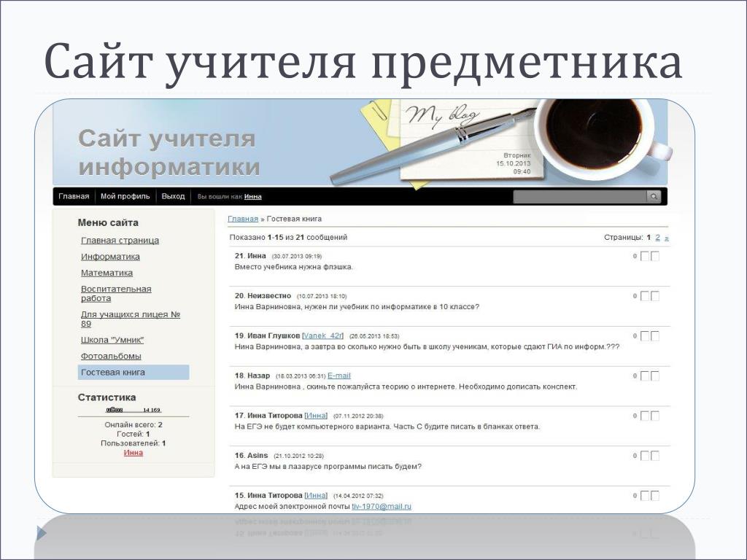Click the "Гостей: 1" statistic

click(x=133, y=435)
